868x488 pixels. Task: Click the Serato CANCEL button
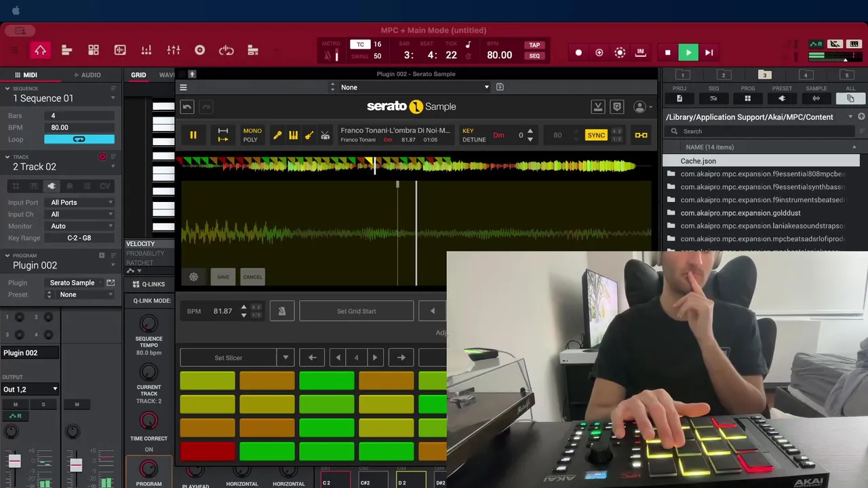click(x=252, y=277)
